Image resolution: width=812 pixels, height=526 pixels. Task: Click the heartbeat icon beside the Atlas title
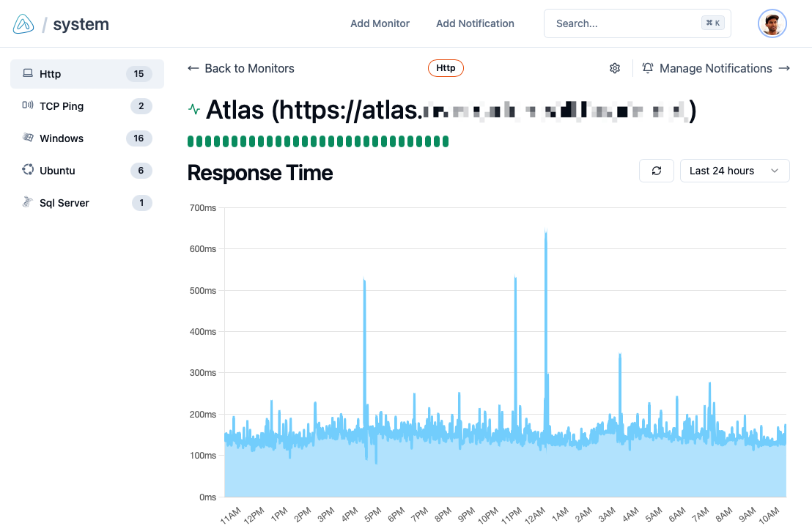point(194,108)
